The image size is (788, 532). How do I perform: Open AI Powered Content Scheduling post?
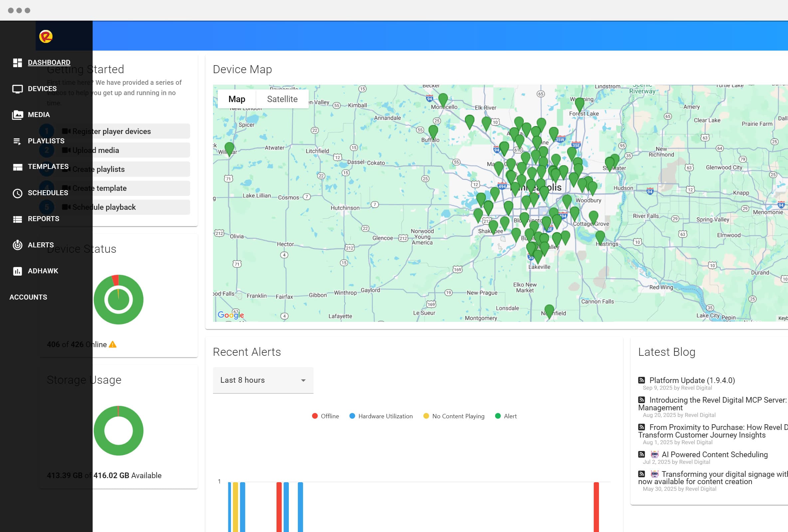click(x=714, y=455)
